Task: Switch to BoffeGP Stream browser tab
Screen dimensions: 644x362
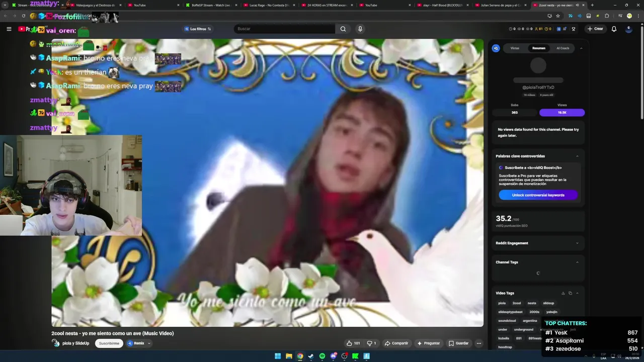Action: tap(210, 5)
